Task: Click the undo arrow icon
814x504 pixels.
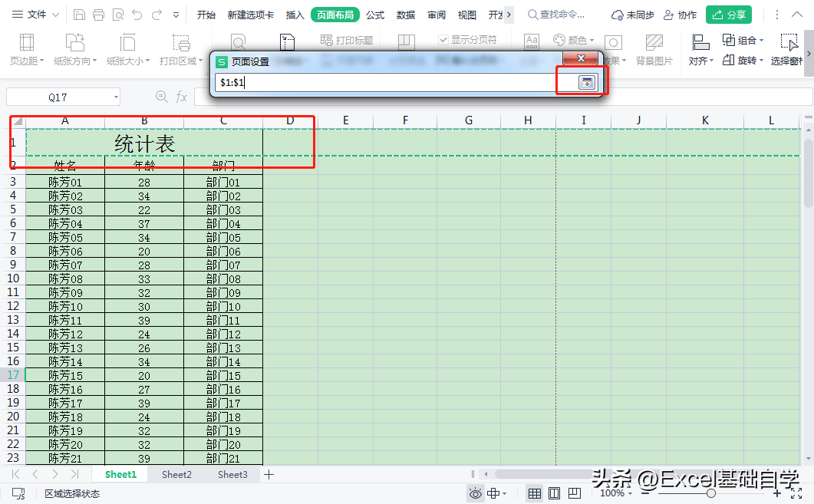Action: (137, 15)
